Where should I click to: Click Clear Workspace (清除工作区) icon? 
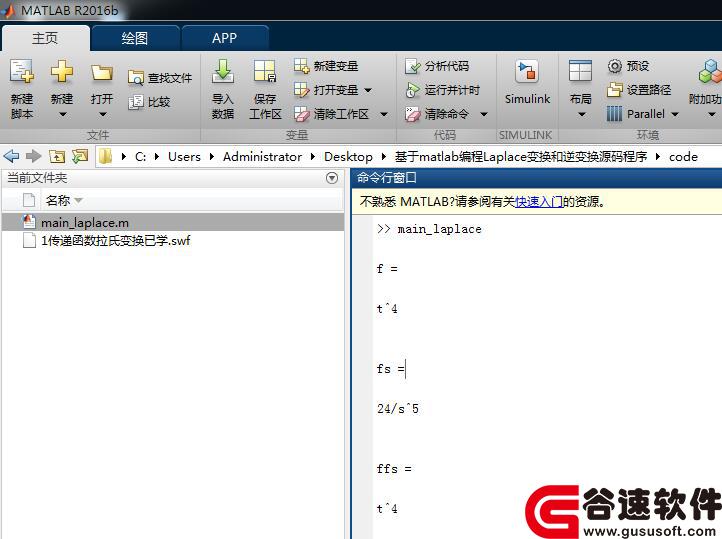301,114
